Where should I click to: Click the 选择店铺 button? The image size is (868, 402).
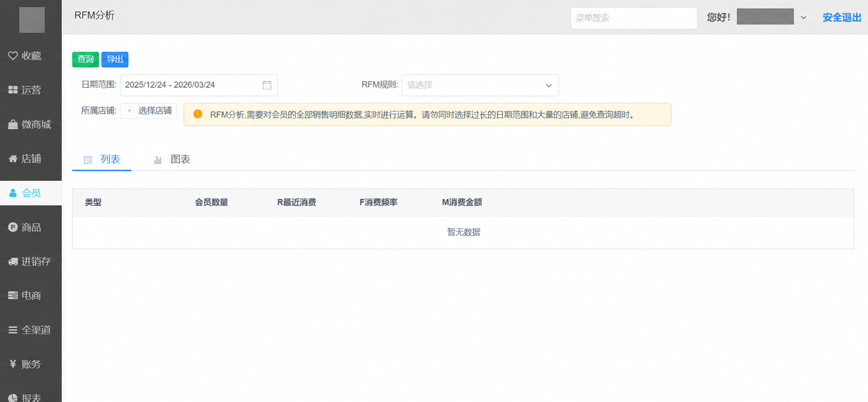point(149,111)
